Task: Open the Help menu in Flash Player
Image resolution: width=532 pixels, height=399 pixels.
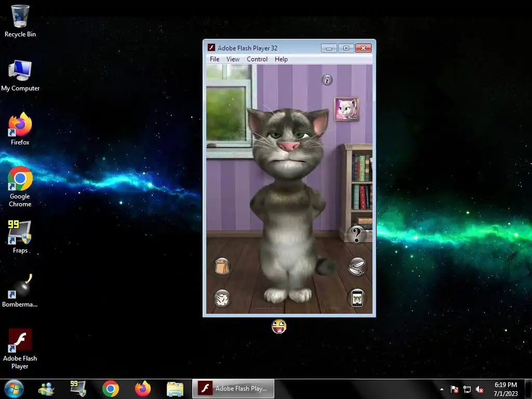Action: point(281,59)
